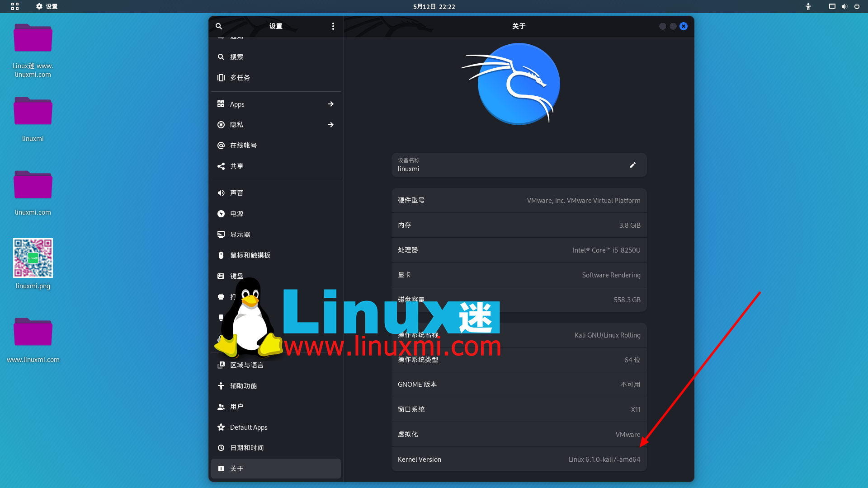Open the clock 5月12日 22:22 calendar
The image size is (868, 488).
(434, 6)
